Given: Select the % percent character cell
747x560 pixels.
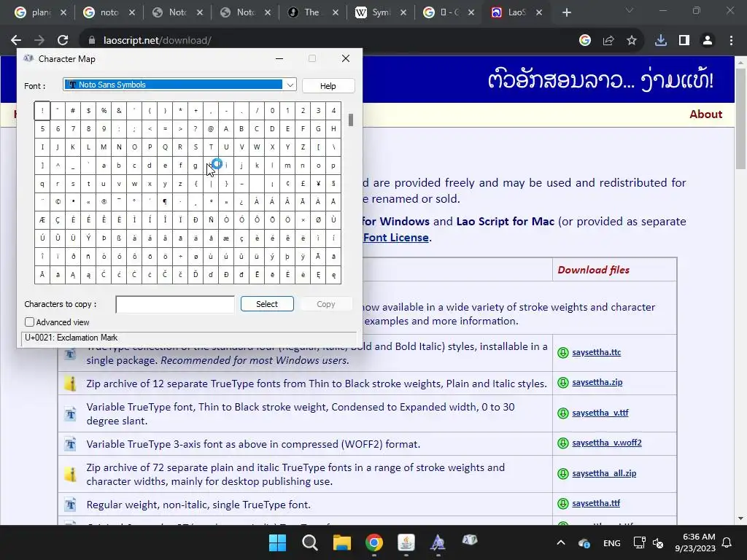Looking at the screenshot, I should (104, 111).
